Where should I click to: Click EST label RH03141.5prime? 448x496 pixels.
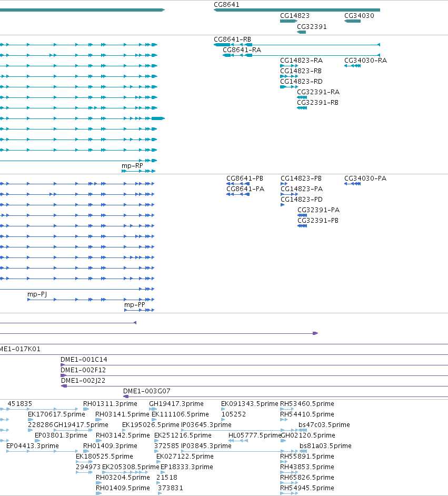(122, 414)
